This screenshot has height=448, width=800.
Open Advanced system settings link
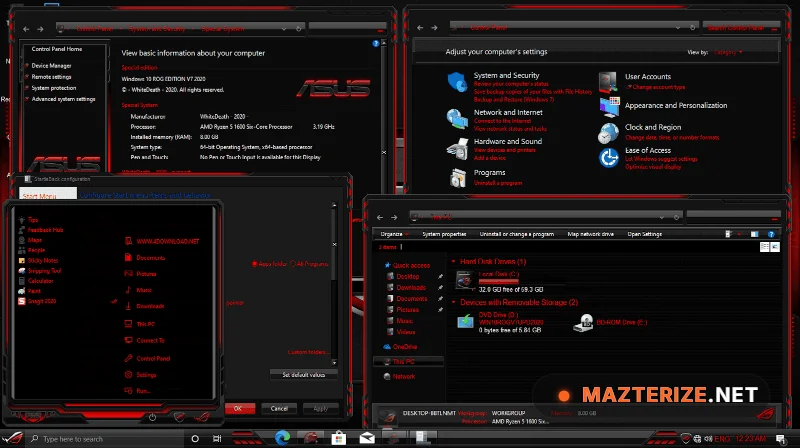63,99
